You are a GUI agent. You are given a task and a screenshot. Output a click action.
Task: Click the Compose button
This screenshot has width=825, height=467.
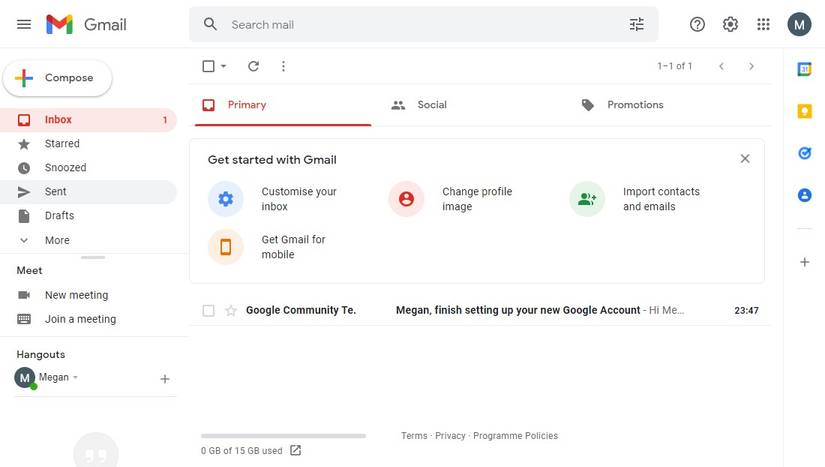click(58, 78)
